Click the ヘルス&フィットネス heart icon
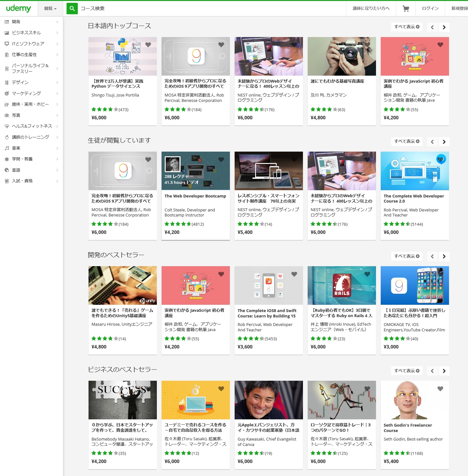This screenshot has width=468, height=476. (x=7, y=126)
